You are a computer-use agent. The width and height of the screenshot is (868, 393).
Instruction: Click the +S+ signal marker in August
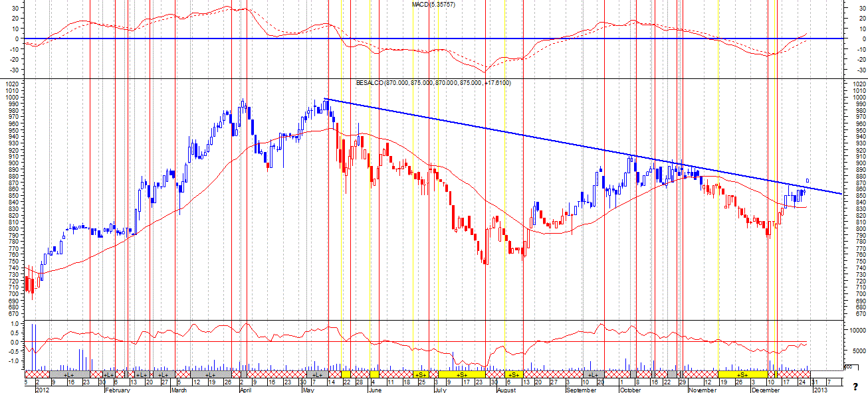click(513, 374)
